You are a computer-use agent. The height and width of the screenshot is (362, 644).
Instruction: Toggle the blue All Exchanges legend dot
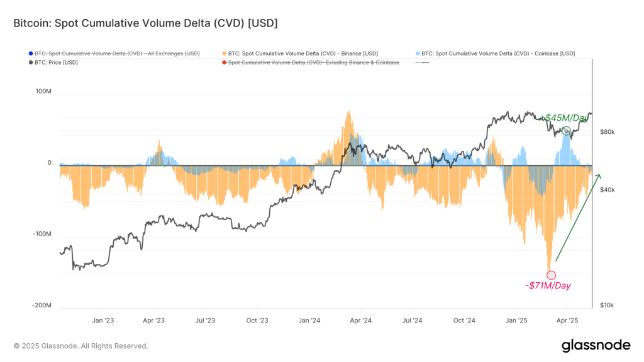(31, 54)
